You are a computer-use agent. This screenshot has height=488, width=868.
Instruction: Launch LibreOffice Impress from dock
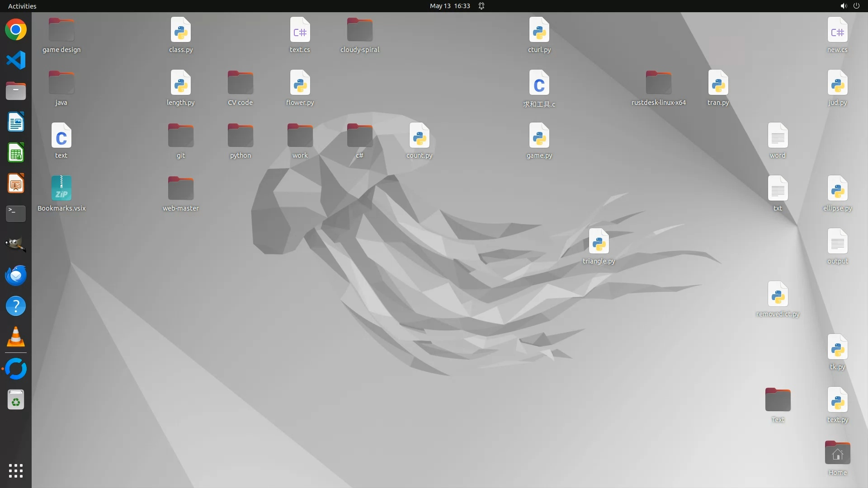click(x=16, y=183)
